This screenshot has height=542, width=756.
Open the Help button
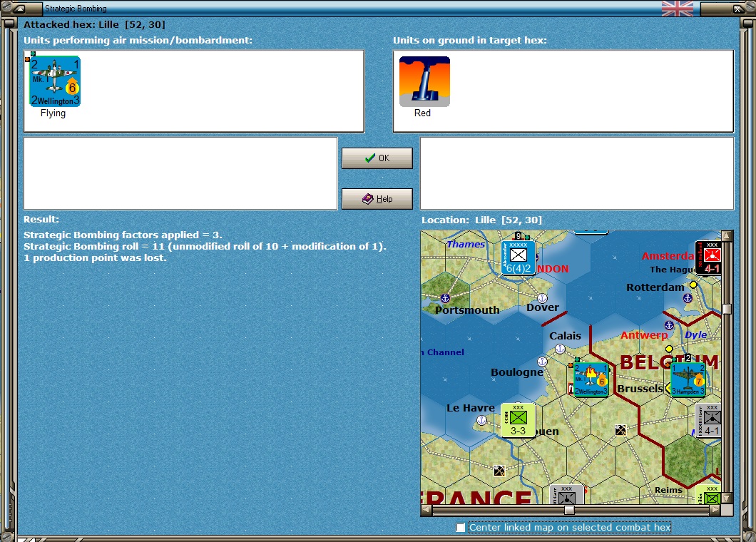[377, 199]
